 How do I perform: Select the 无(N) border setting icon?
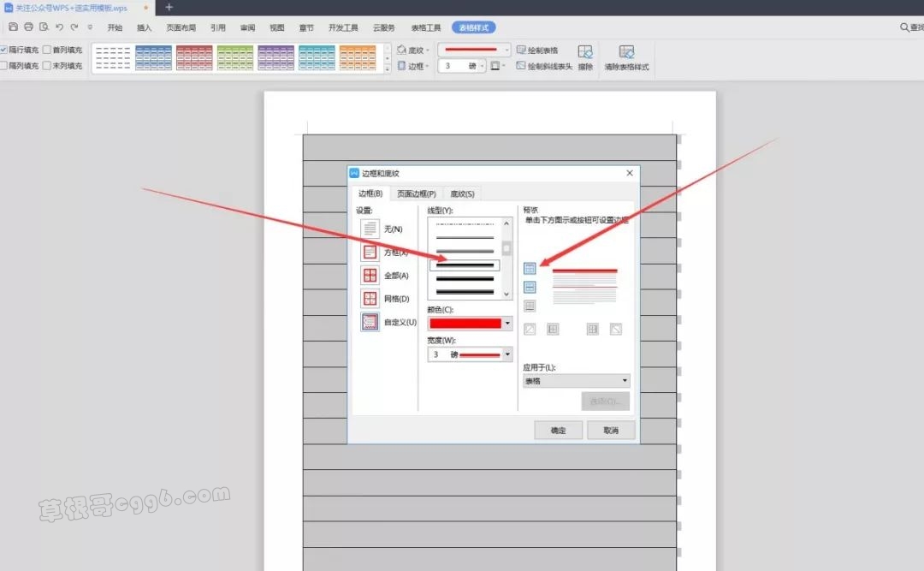coord(370,229)
